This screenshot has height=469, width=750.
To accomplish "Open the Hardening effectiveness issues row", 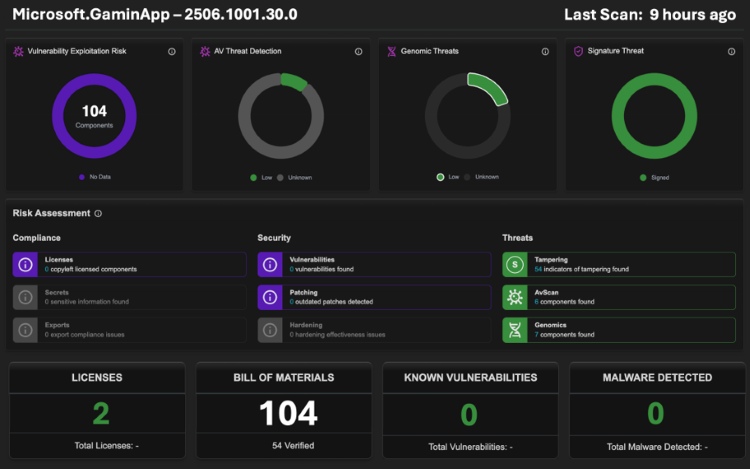I will pos(374,330).
